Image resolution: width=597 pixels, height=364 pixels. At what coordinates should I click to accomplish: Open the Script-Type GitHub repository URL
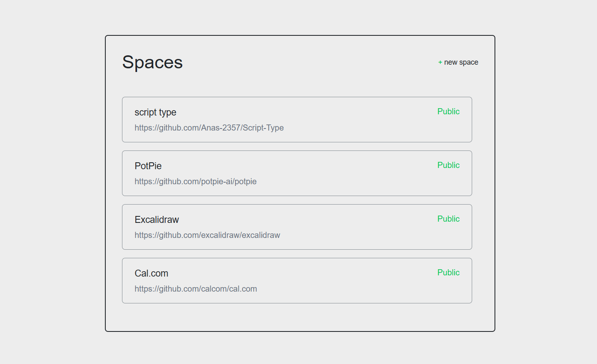click(x=209, y=128)
